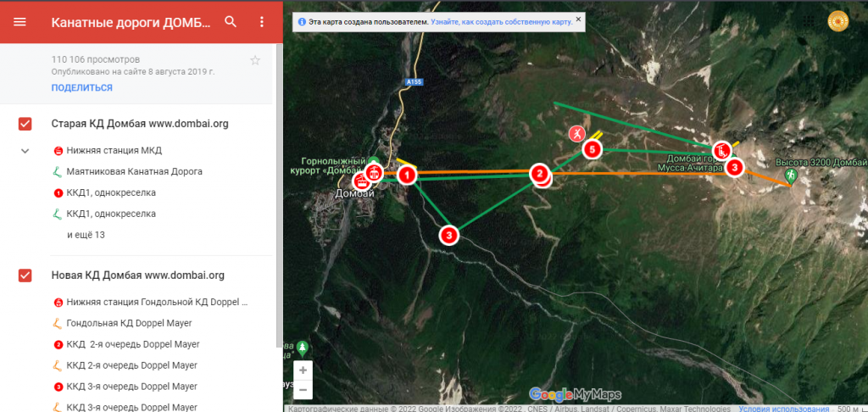
Task: Star this map as favorite
Action: (255, 60)
